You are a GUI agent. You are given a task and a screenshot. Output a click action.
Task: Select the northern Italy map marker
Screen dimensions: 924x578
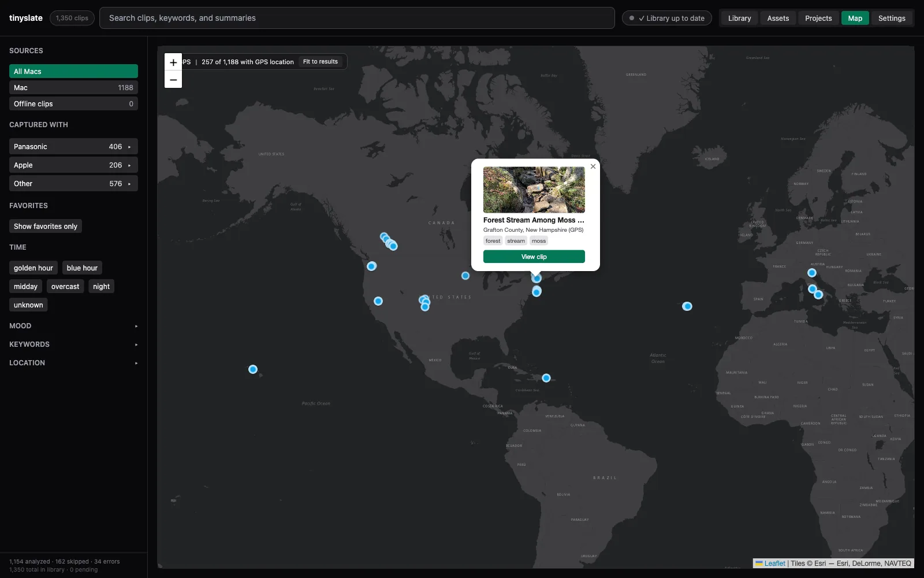[x=812, y=273]
